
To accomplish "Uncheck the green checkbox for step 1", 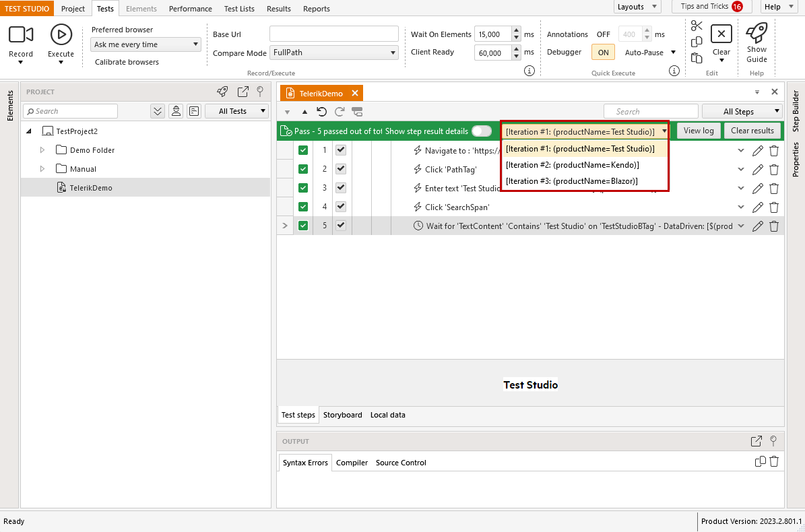I will (303, 150).
